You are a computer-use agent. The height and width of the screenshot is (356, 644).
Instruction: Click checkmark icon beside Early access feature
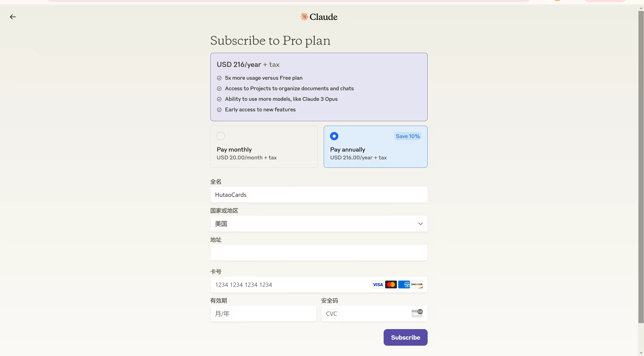click(x=219, y=110)
